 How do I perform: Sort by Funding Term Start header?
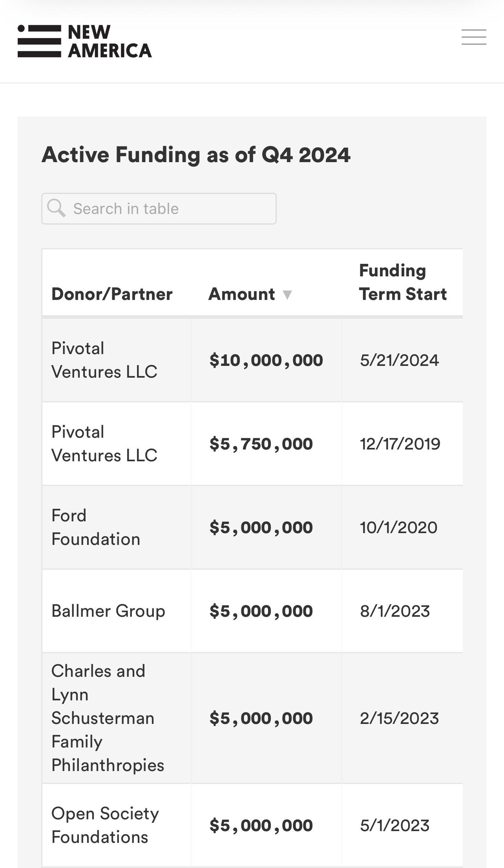403,282
